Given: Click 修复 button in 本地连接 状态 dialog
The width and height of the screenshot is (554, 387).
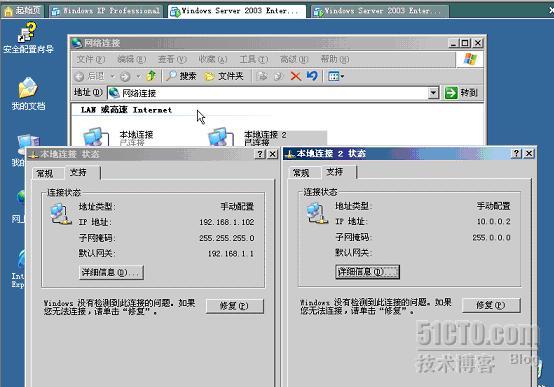Looking at the screenshot, I should [x=235, y=306].
